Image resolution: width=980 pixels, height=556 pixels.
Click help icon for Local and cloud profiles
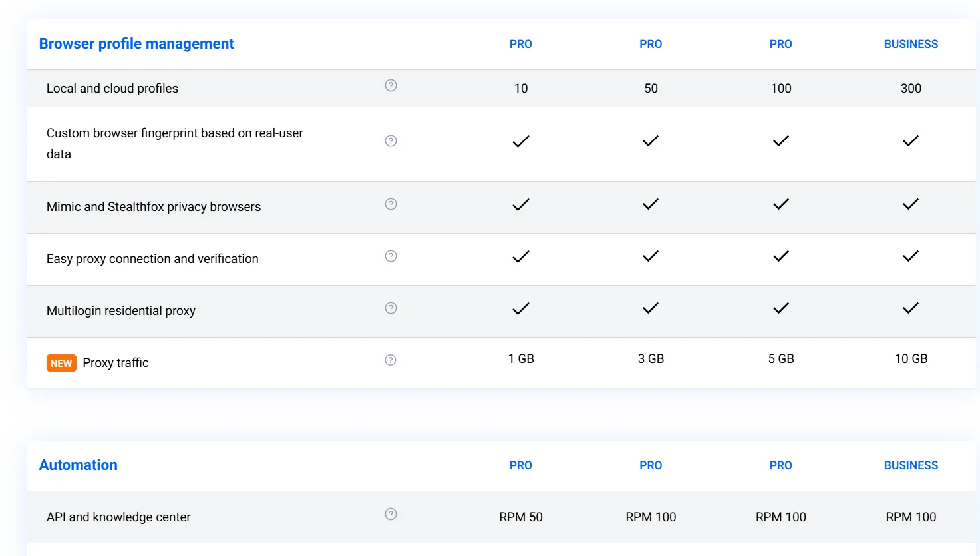(x=391, y=85)
